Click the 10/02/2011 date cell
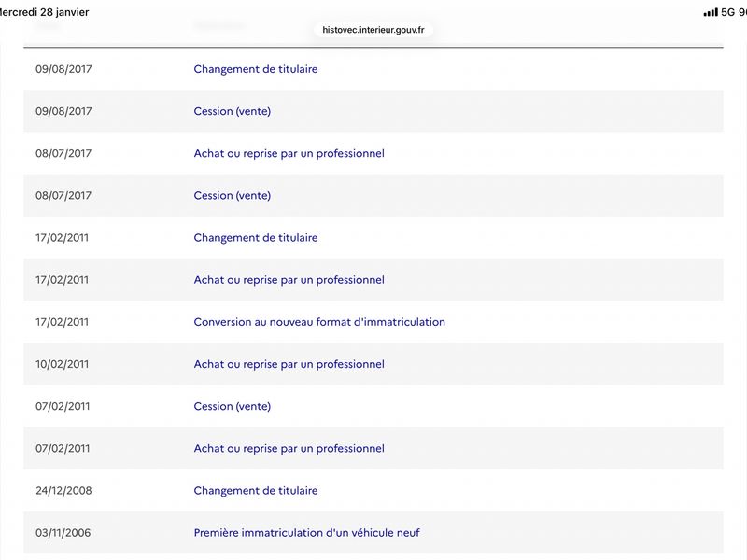This screenshot has height=560, width=747. pos(62,364)
